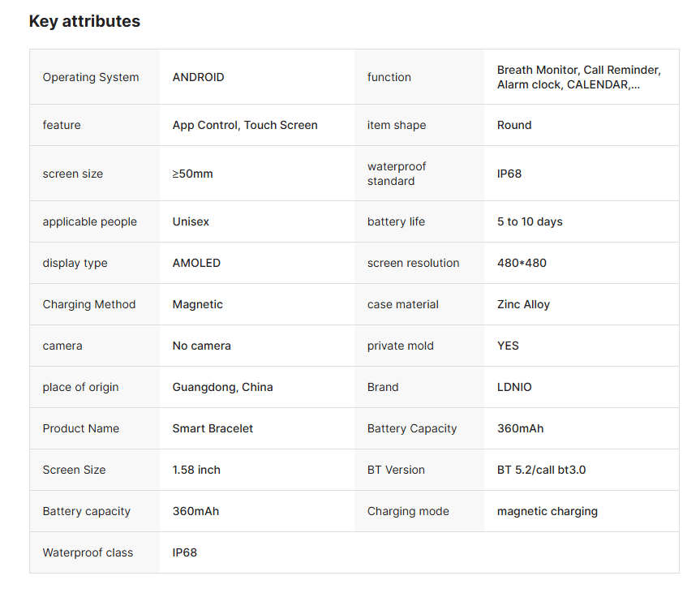Viewport: 700px width, 593px height.
Task: Select the Smart Bracelet product name
Action: click(213, 428)
